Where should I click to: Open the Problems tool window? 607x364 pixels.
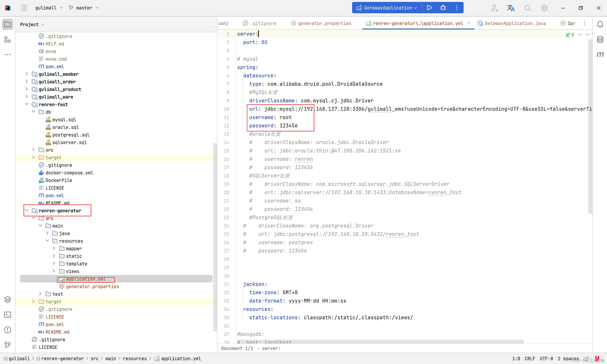point(8,330)
